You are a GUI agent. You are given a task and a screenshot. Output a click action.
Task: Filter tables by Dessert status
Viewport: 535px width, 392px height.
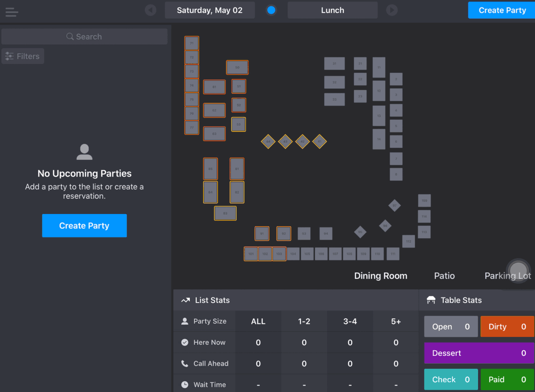point(479,353)
